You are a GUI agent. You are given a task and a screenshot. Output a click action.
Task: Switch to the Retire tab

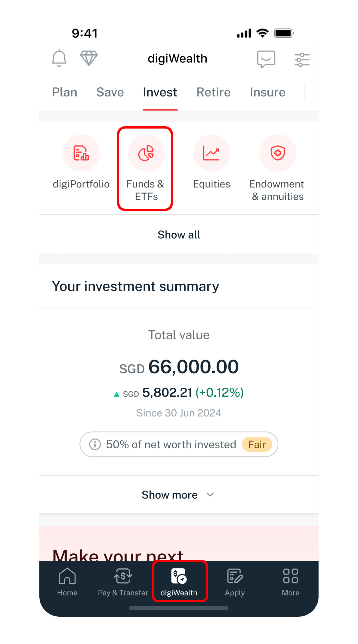213,92
